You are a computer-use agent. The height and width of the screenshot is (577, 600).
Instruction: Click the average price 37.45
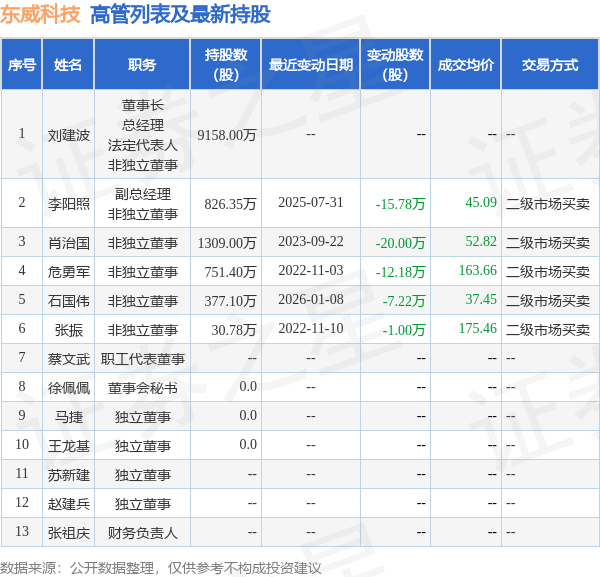(481, 300)
